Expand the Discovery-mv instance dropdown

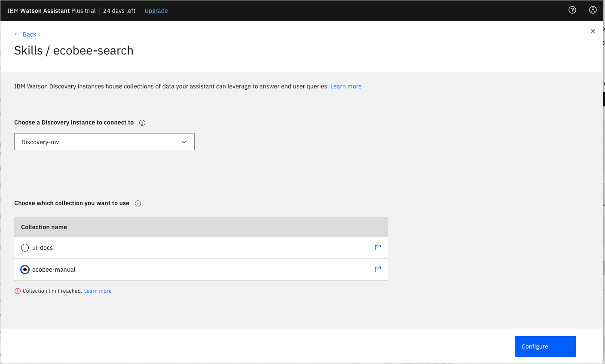[104, 142]
